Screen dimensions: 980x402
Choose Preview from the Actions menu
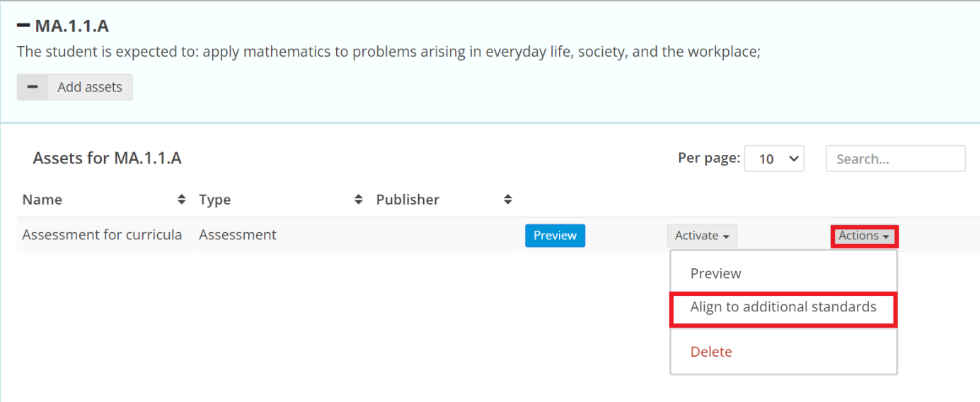(716, 273)
